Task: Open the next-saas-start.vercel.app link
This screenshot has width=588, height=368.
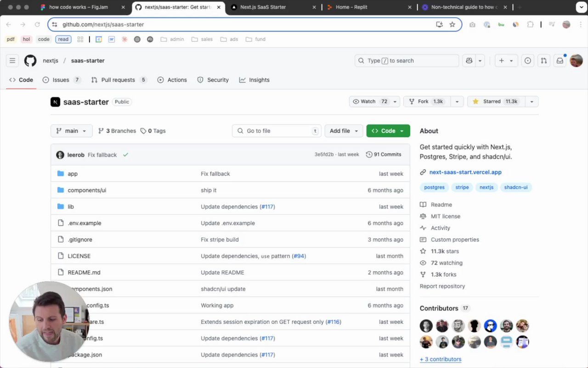Action: coord(465,172)
